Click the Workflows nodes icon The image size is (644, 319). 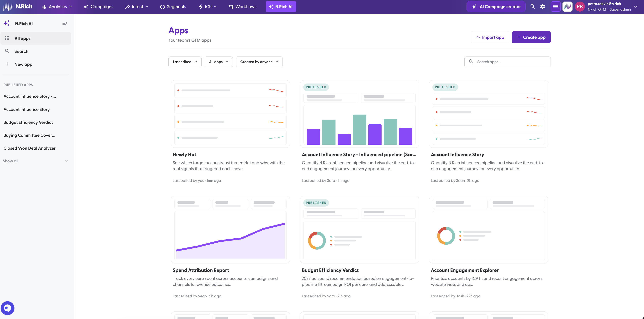(231, 7)
